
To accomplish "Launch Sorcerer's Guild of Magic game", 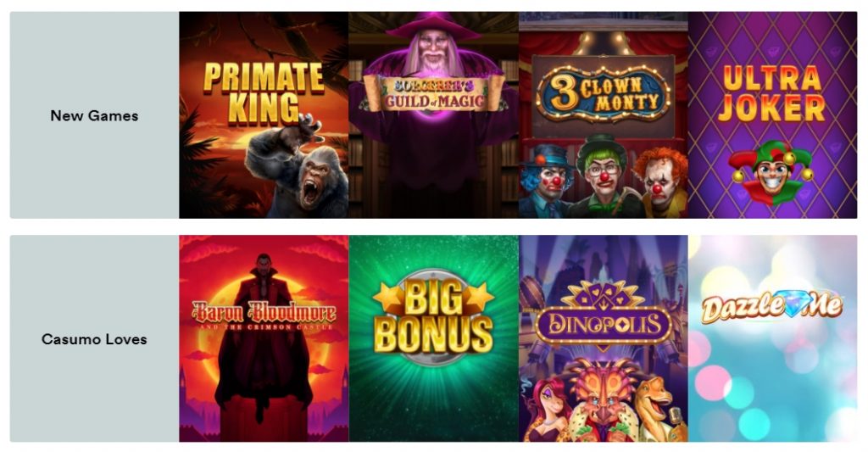I will (x=433, y=114).
